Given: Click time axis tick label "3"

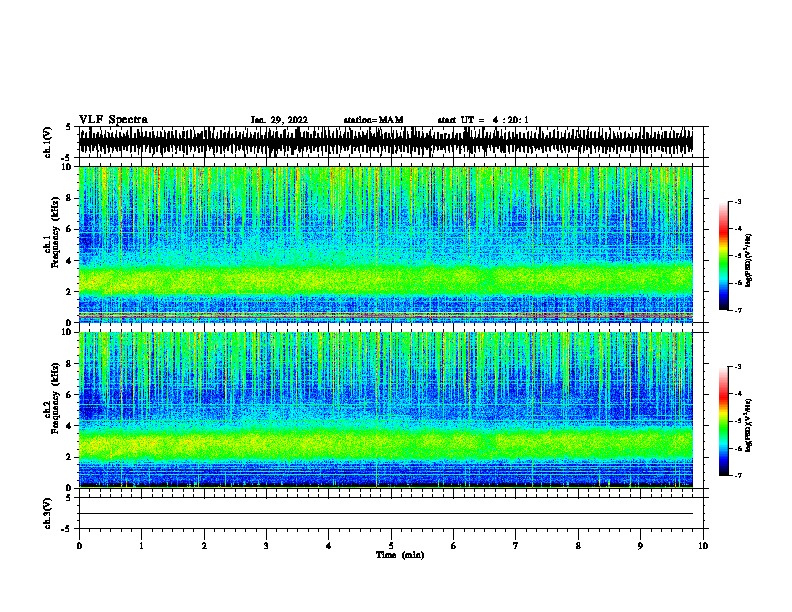Looking at the screenshot, I should click(x=266, y=546).
